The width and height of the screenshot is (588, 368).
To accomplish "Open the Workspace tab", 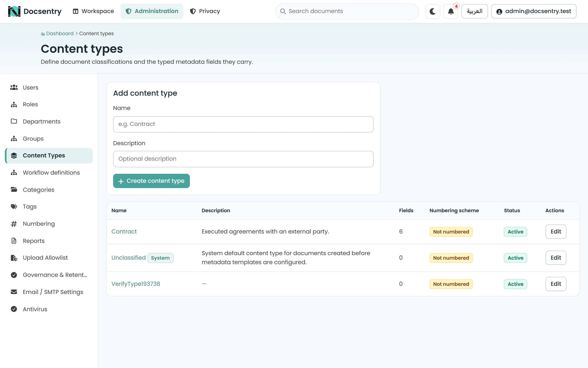I will (93, 11).
